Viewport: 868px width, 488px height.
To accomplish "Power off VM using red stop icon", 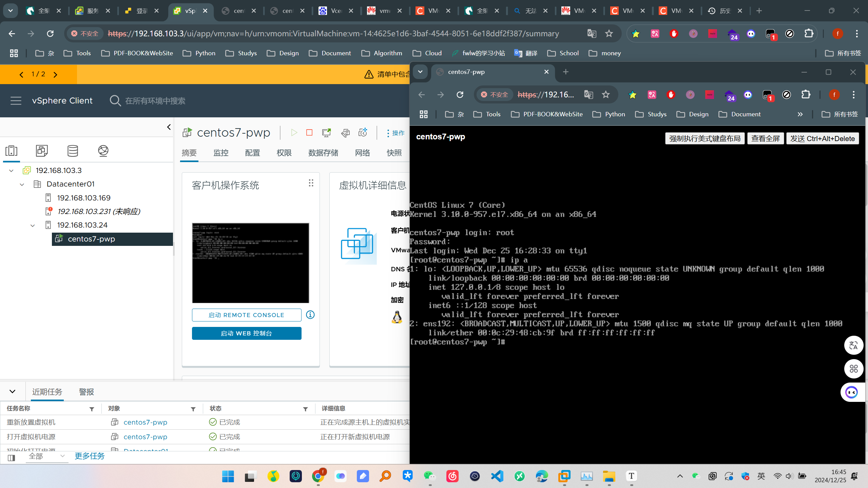I will (x=309, y=133).
